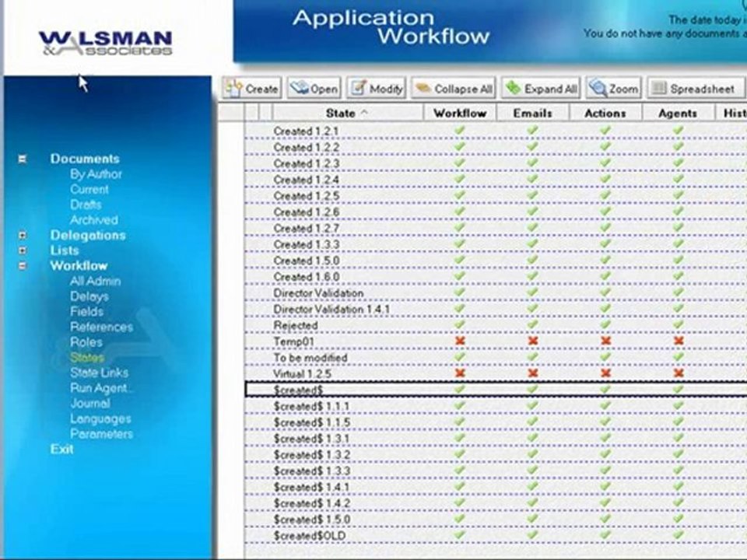
Task: Expand the Delegations section in the sidebar
Action: point(23,235)
